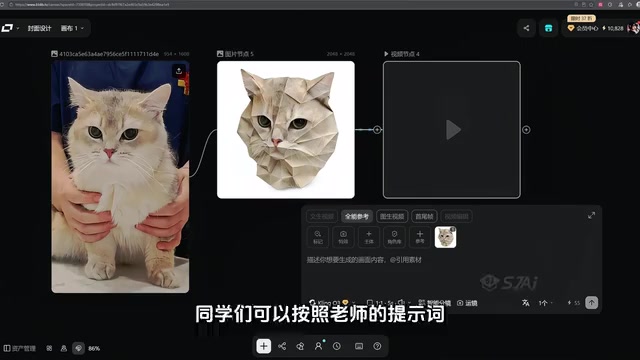This screenshot has width=640, height=360.
Task: Click the 运镜 camera movement button
Action: tap(467, 303)
